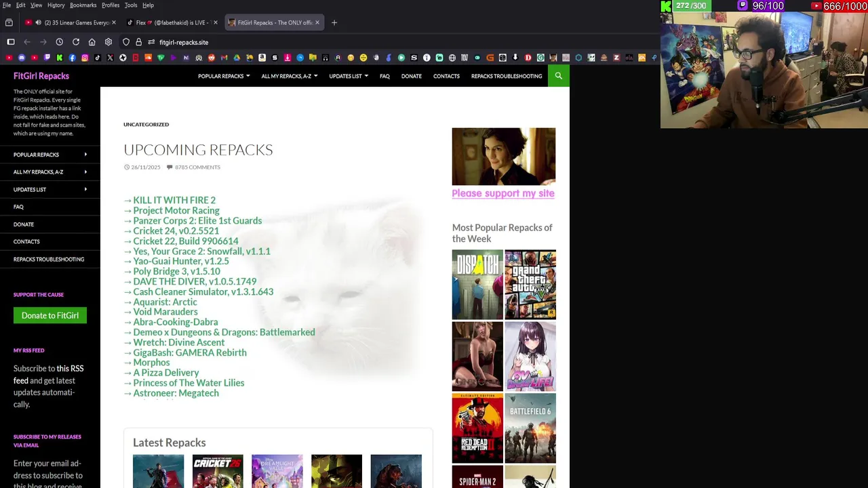Viewport: 868px width, 488px height.
Task: Open the File menu
Action: click(x=7, y=5)
